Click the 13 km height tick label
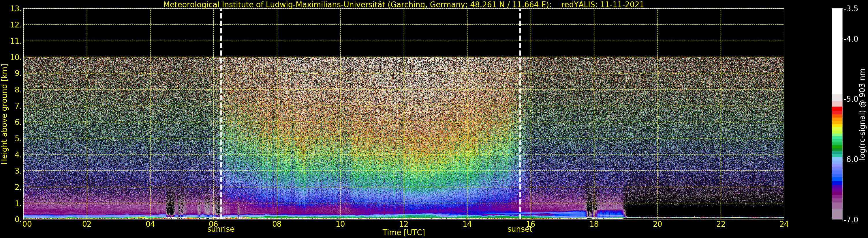The height and width of the screenshot is (238, 868). point(15,9)
